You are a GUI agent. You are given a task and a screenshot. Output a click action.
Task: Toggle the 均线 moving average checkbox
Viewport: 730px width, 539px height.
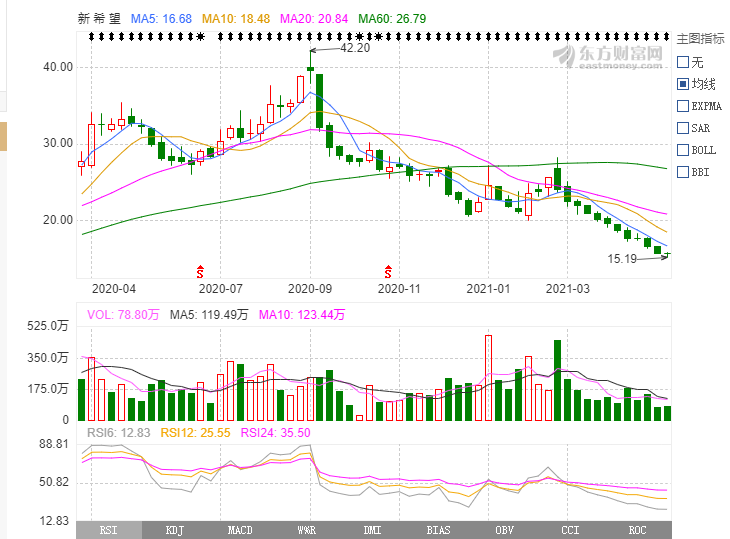pyautogui.click(x=683, y=84)
